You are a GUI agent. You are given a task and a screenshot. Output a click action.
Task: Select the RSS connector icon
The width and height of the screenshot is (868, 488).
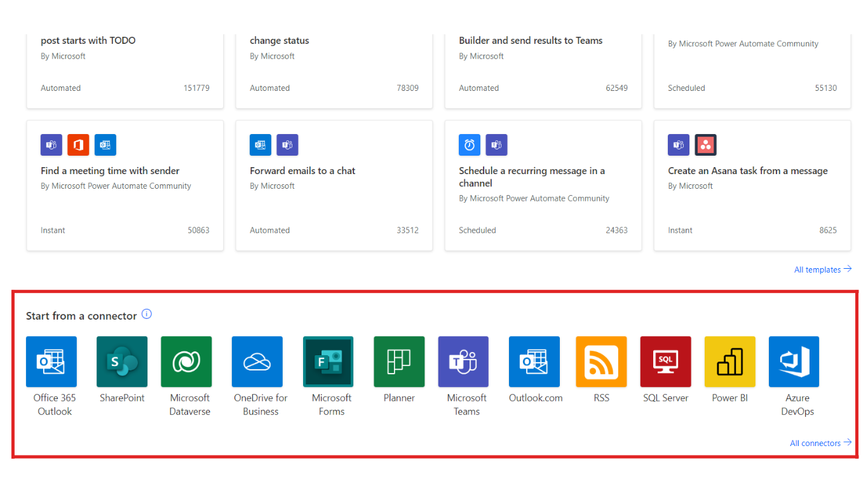point(601,362)
